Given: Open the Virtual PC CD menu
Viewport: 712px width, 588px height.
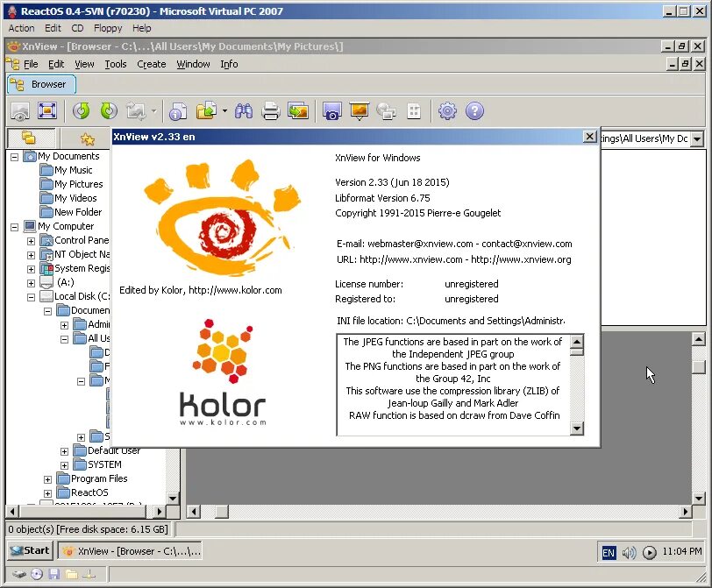Looking at the screenshot, I should tap(77, 28).
